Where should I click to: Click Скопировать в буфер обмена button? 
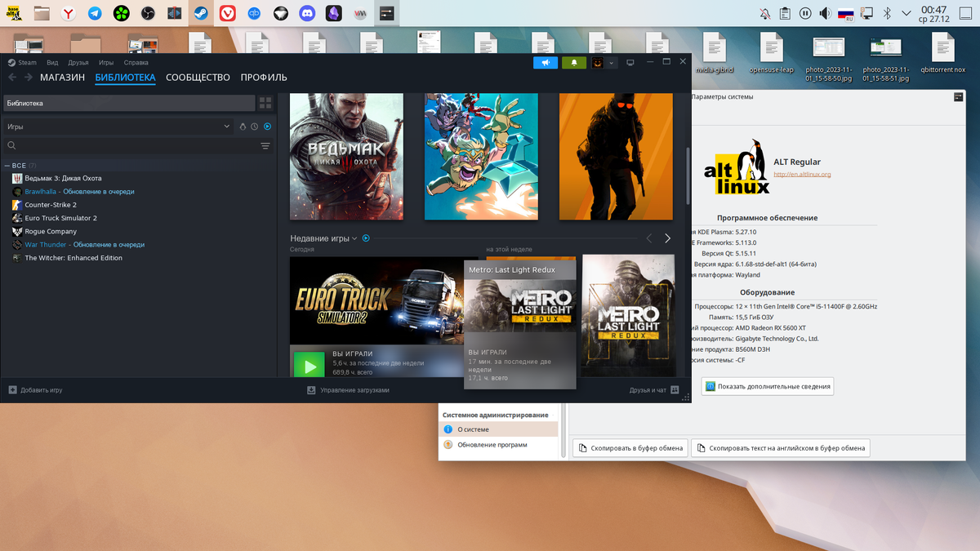pos(630,448)
